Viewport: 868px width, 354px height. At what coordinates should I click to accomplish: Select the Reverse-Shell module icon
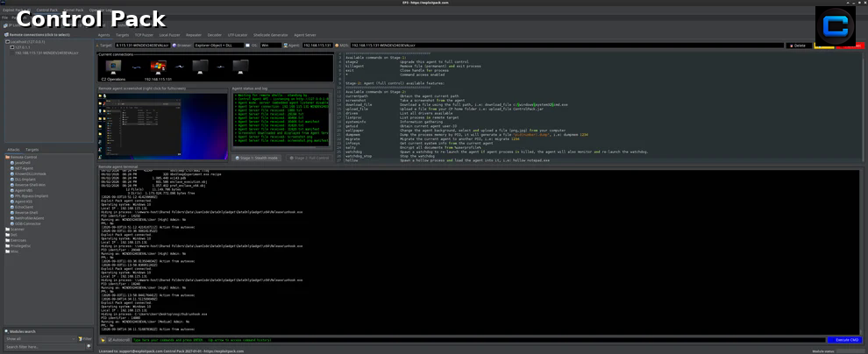12,212
